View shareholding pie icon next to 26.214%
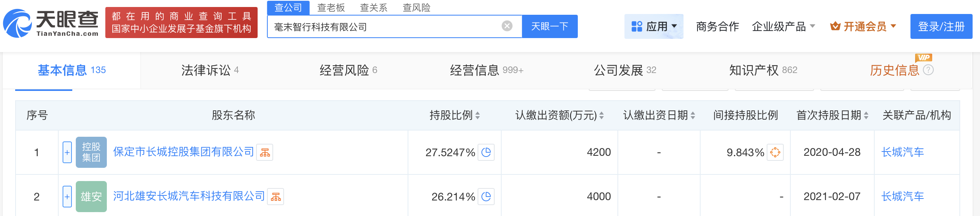Viewport: 980px width, 216px height. coord(486,197)
